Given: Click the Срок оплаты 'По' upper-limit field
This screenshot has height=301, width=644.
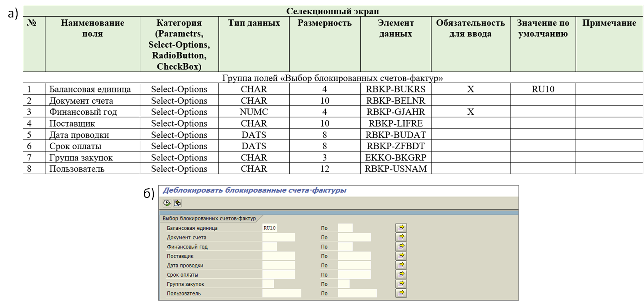Looking at the screenshot, I should point(354,275).
